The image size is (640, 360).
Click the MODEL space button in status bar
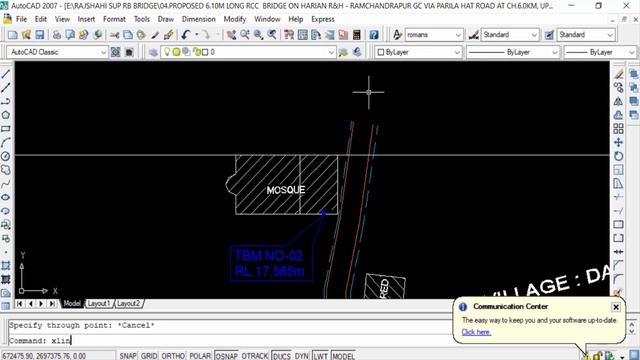343,356
